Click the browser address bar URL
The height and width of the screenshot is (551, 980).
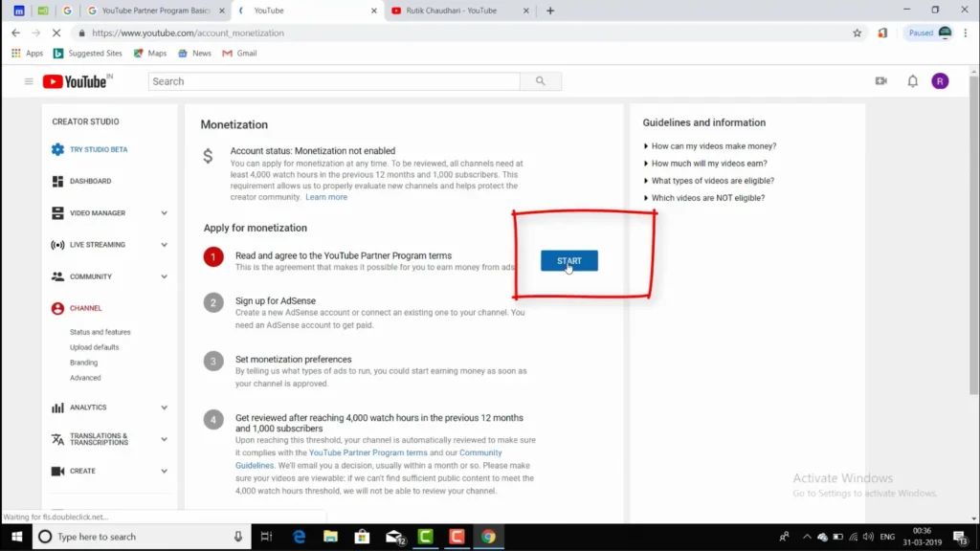coord(189,33)
